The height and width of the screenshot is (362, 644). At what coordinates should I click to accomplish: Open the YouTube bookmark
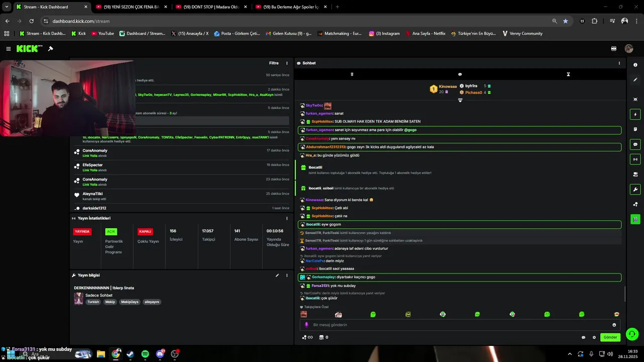point(103,34)
